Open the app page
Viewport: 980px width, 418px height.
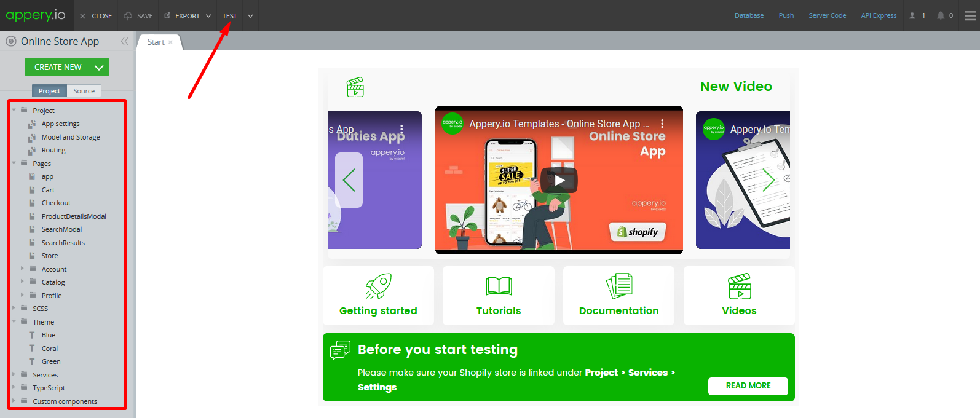pyautogui.click(x=47, y=177)
